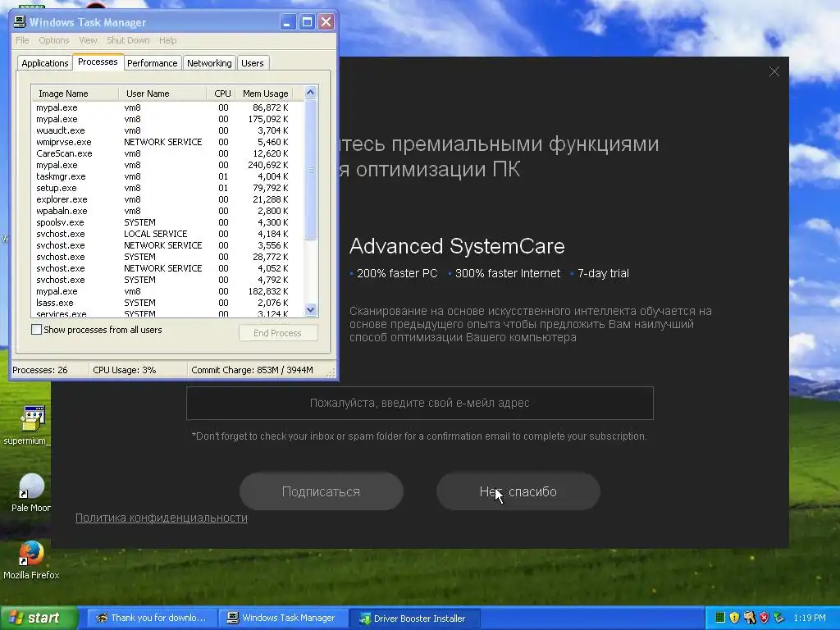840x630 pixels.
Task: Click the 300% faster Internet text
Action: 508,273
